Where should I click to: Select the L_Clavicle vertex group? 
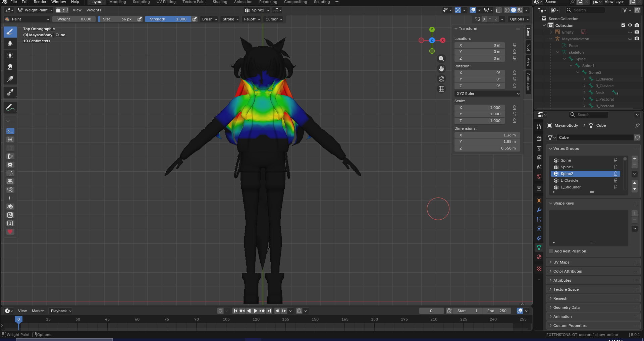click(x=569, y=180)
